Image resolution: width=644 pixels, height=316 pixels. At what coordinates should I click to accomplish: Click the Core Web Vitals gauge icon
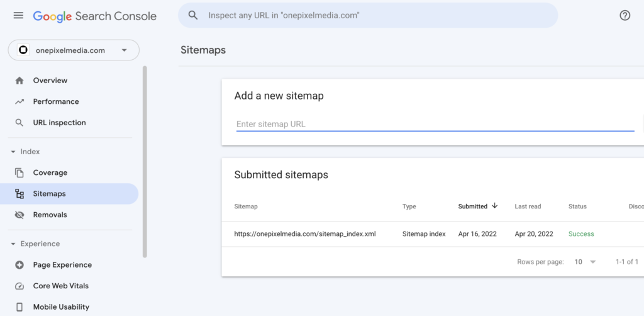[x=19, y=286]
